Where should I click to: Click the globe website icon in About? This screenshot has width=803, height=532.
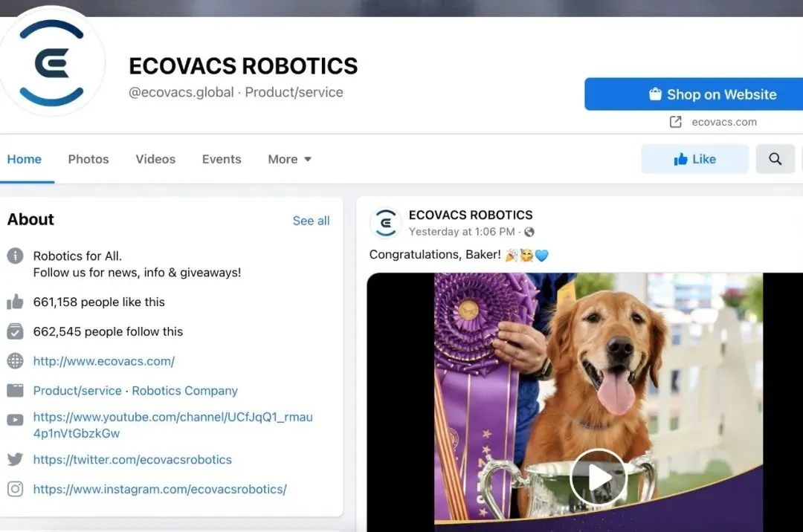pos(15,361)
